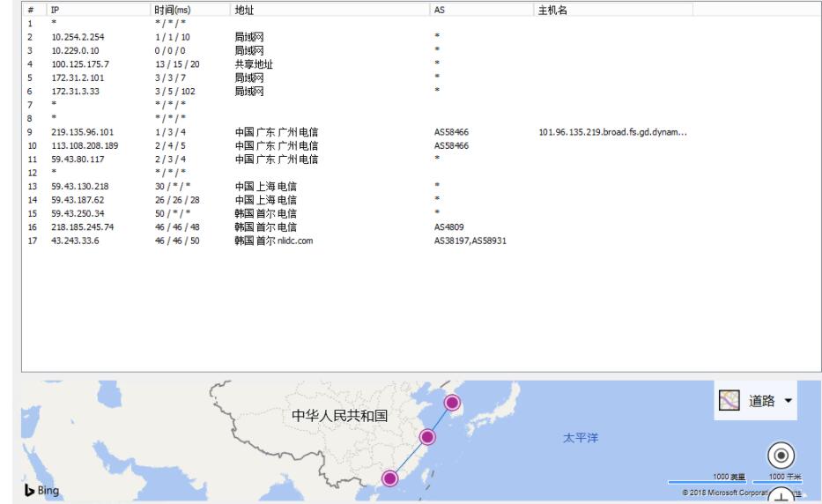Click the locate me target button
Image resolution: width=822 pixels, height=504 pixels.
[x=781, y=456]
